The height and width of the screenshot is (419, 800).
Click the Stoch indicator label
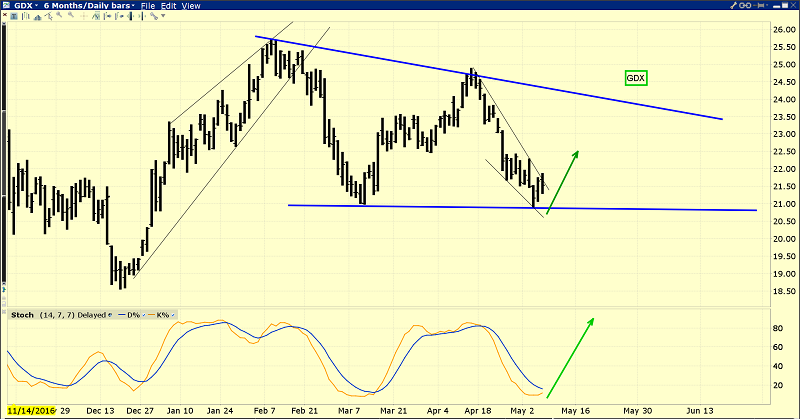tap(20, 316)
